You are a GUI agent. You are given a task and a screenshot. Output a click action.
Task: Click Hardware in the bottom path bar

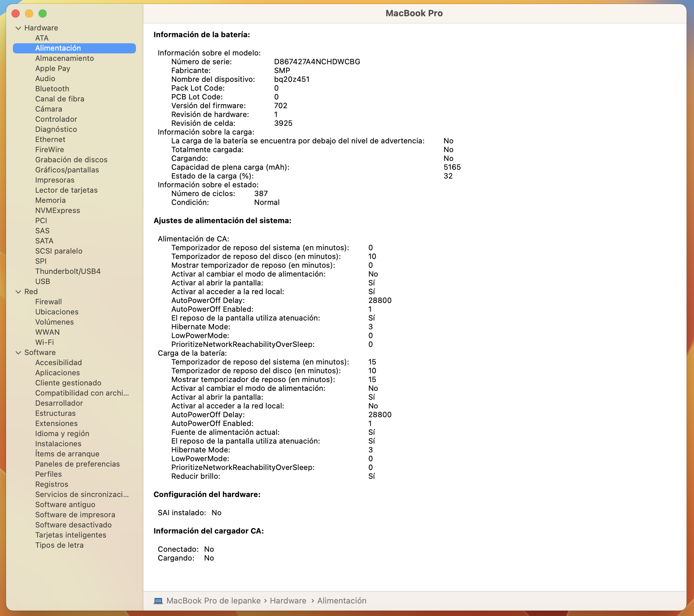(288, 601)
